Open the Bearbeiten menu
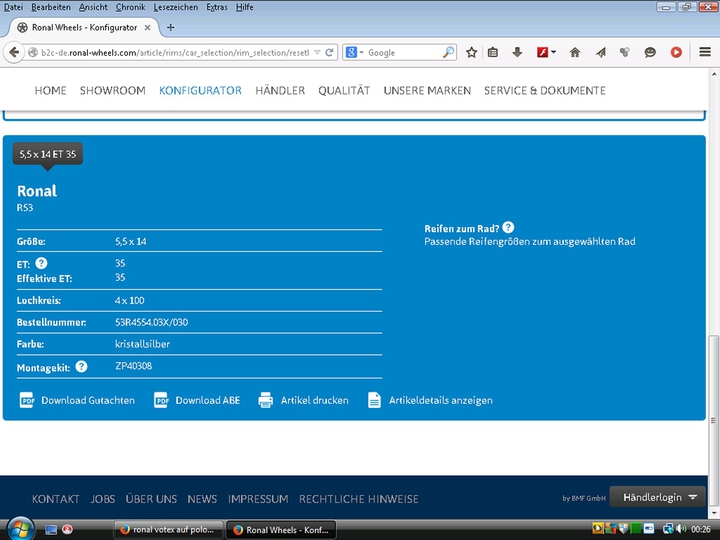This screenshot has width=720, height=540. (51, 7)
